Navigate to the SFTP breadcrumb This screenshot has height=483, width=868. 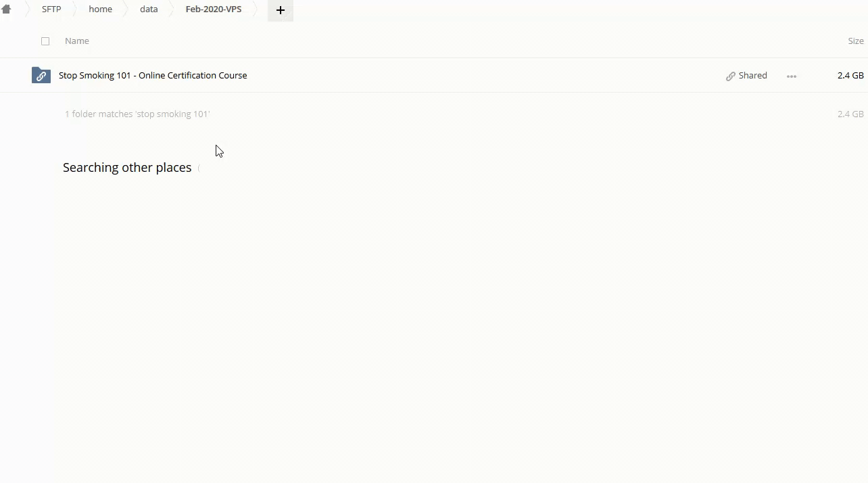click(51, 9)
